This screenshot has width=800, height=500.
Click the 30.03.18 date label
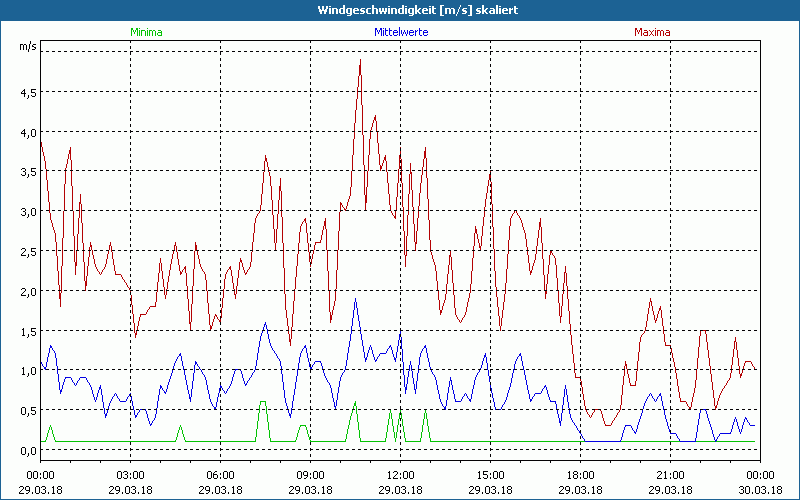coord(760,489)
